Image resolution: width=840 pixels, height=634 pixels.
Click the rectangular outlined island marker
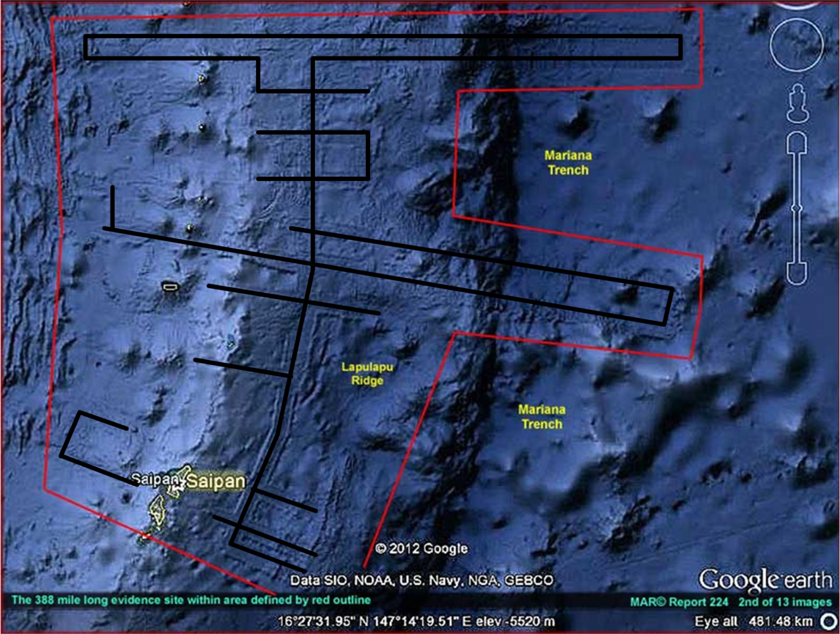[x=170, y=286]
